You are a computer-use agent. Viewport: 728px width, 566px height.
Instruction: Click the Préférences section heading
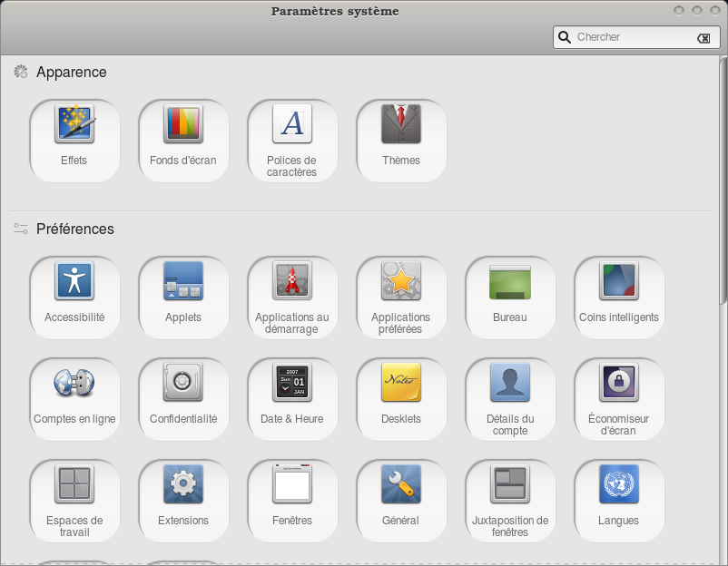(75, 229)
